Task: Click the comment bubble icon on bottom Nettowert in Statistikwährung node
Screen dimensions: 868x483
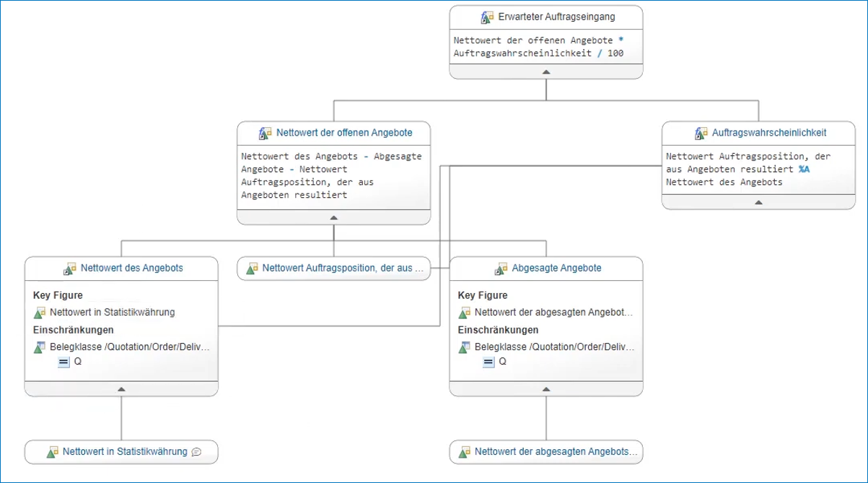Action: pos(196,452)
